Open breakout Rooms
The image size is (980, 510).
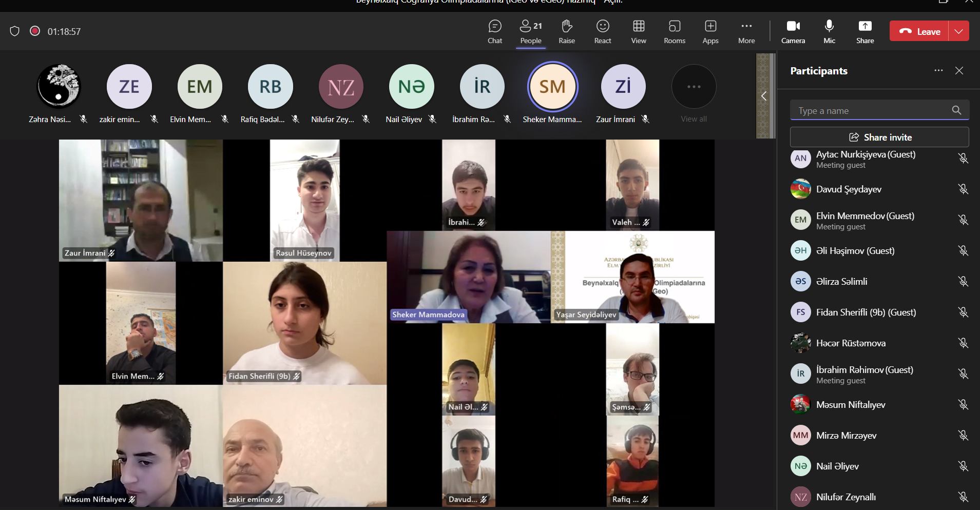click(x=674, y=31)
